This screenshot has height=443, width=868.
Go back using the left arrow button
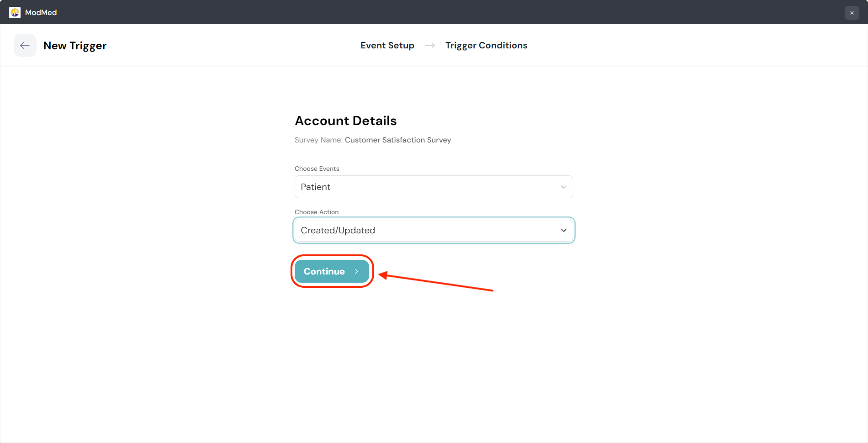tap(25, 45)
